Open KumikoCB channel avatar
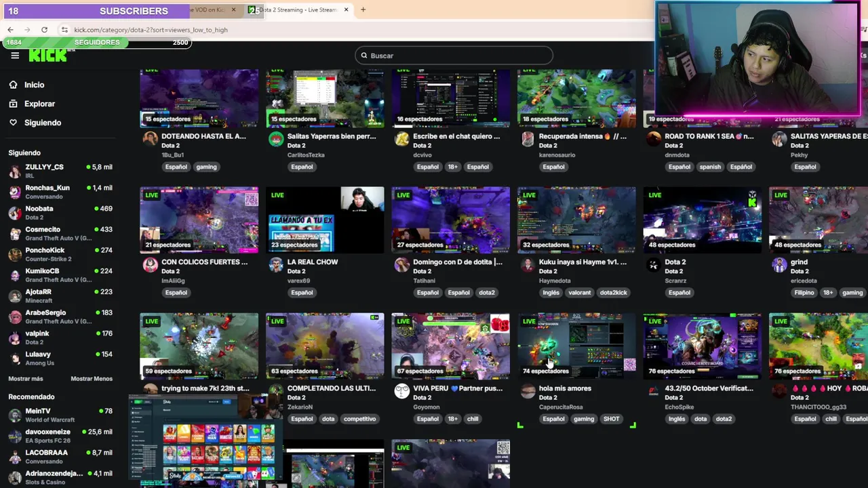The width and height of the screenshot is (868, 488). [15, 275]
